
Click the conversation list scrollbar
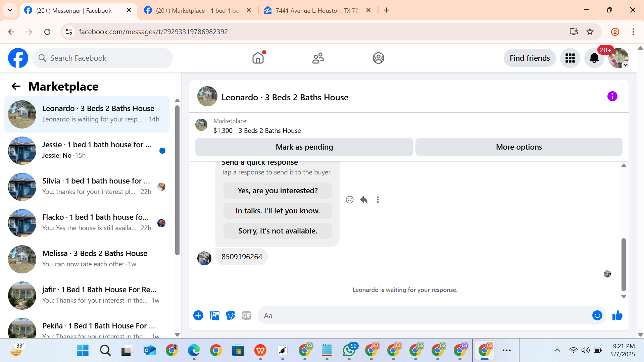tap(178, 180)
